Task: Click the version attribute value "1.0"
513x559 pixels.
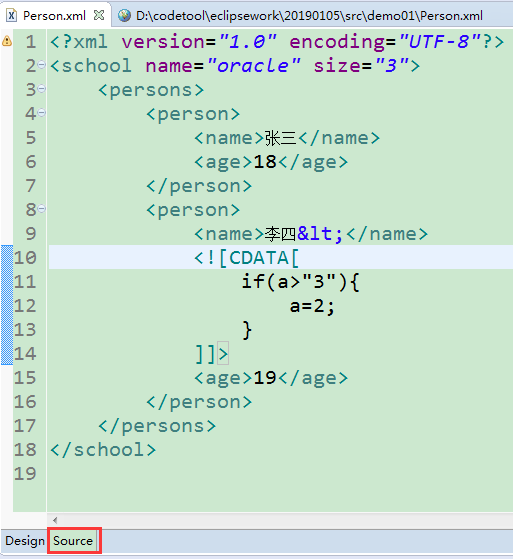Action: (248, 42)
